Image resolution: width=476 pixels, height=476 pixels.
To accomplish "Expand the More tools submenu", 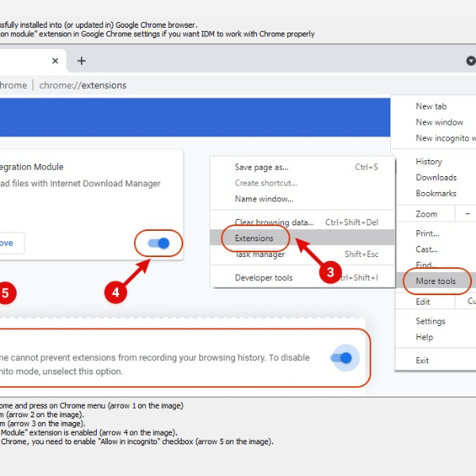I will pos(436,282).
